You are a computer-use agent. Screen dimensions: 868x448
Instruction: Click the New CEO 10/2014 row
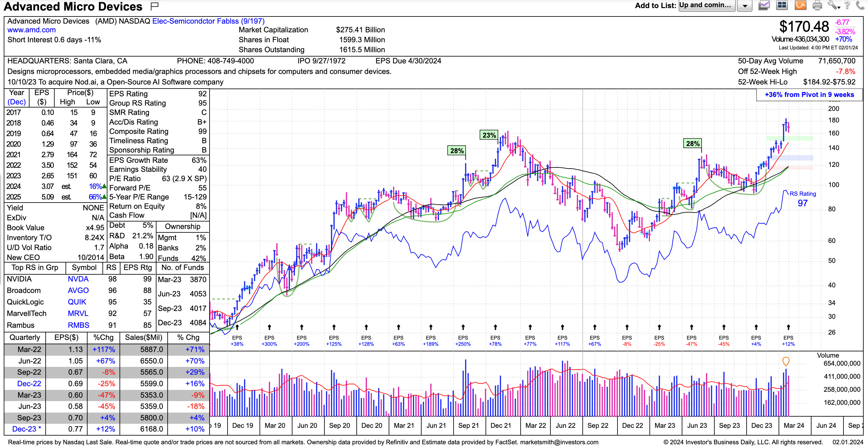[55, 257]
